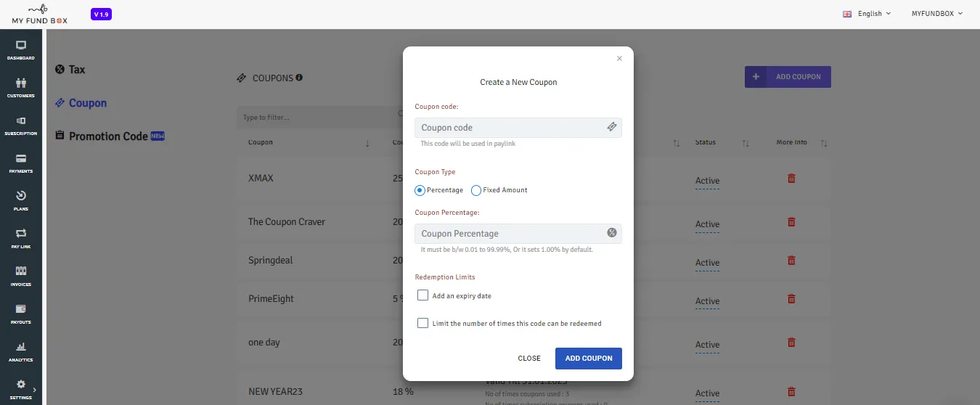Open the MYFUNDBOX account dropdown
The height and width of the screenshot is (405, 980).
937,14
